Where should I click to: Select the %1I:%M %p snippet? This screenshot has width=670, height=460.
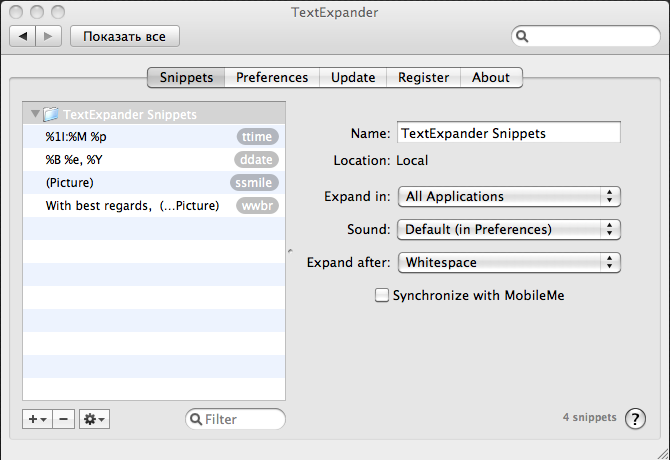[x=154, y=137]
